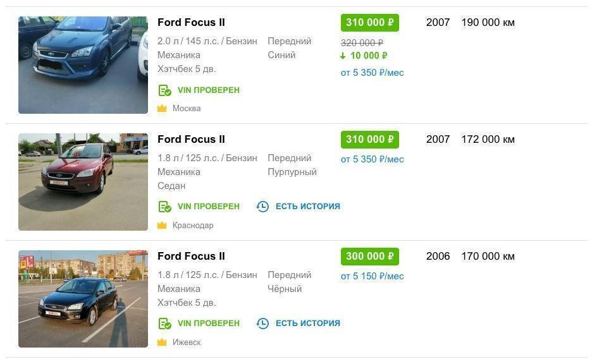Click VIN verified icon on Izhevsk listing
This screenshot has height=364, width=592.
click(164, 324)
